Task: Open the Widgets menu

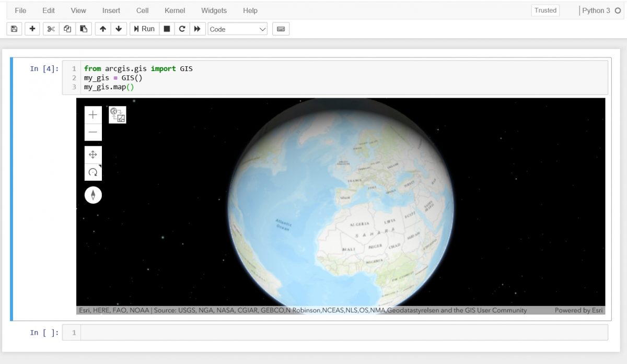Action: click(214, 10)
